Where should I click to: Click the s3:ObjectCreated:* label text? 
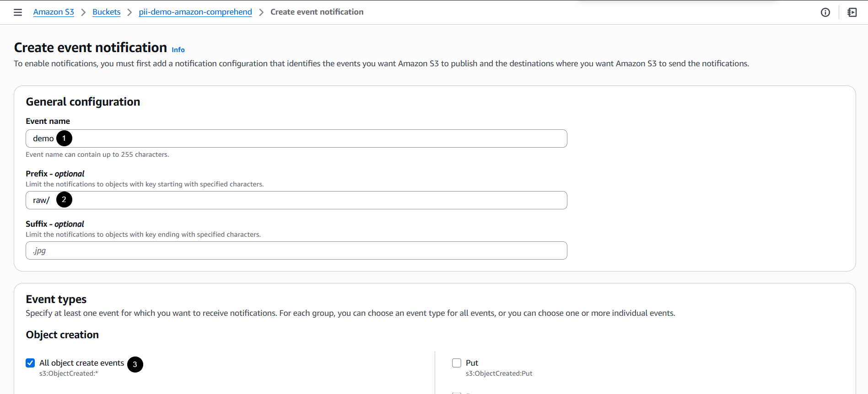pyautogui.click(x=69, y=373)
